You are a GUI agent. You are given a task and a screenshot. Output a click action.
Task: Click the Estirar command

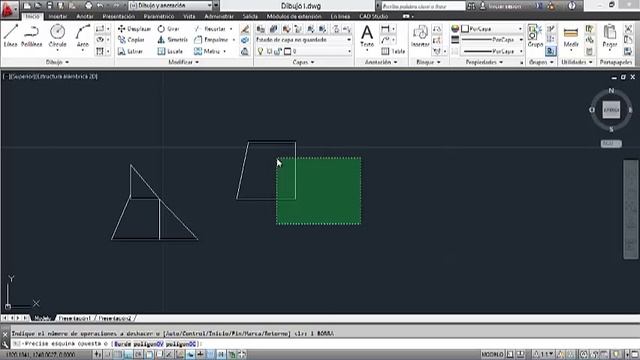[x=130, y=51]
